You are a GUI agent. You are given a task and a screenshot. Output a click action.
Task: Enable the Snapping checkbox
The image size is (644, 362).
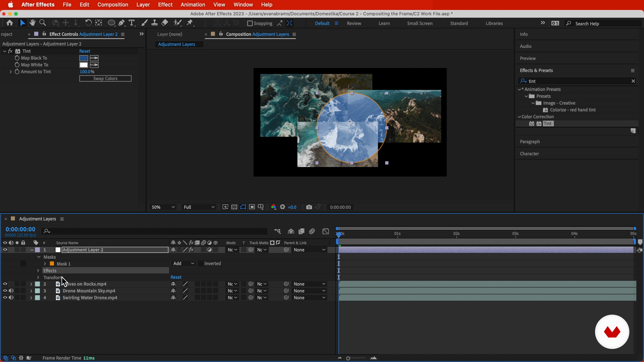[x=250, y=23]
